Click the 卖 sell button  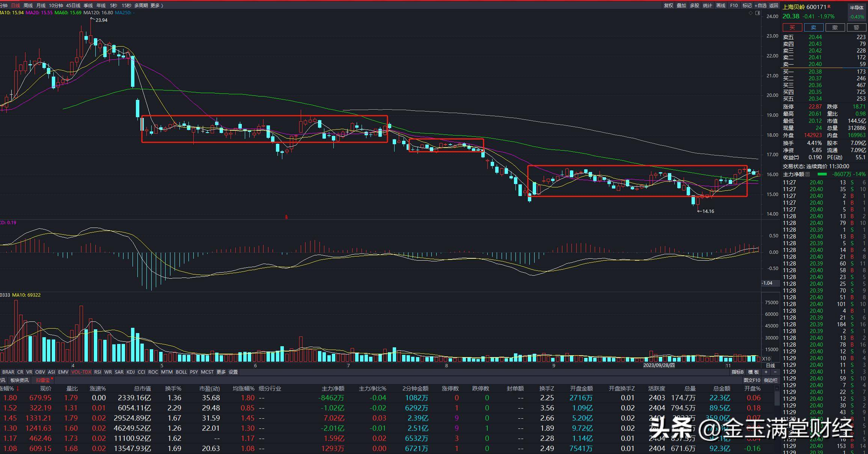pos(814,27)
